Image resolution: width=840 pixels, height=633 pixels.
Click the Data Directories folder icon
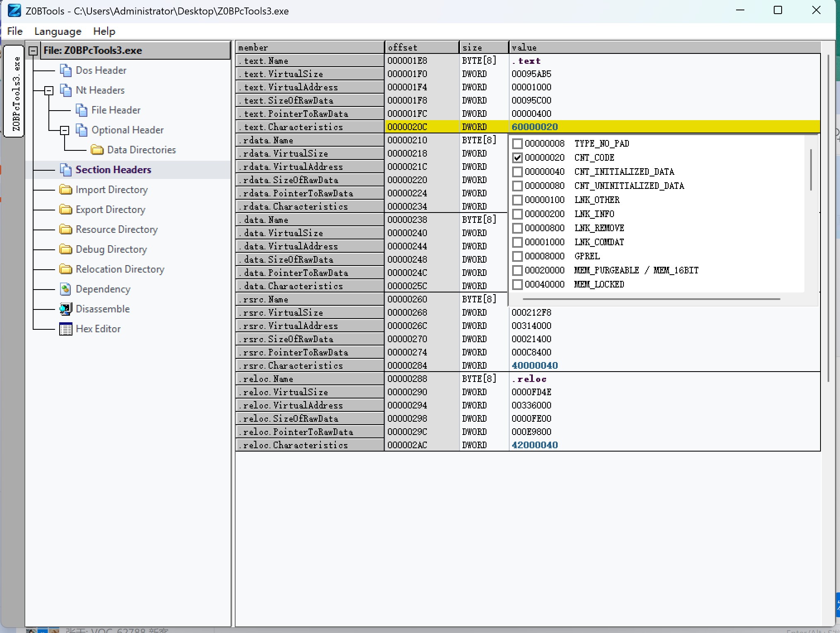pyautogui.click(x=97, y=150)
